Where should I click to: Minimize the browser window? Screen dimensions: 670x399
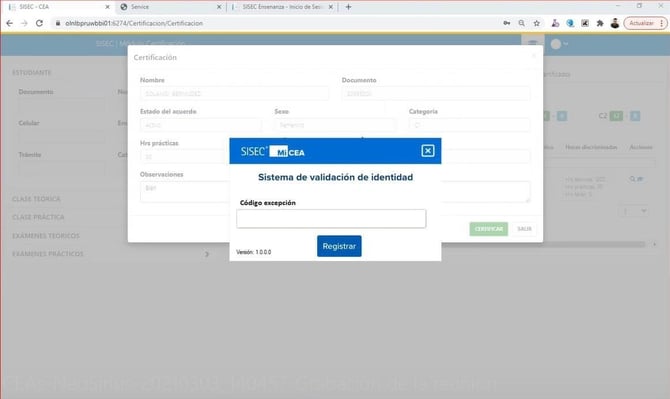(x=618, y=6)
